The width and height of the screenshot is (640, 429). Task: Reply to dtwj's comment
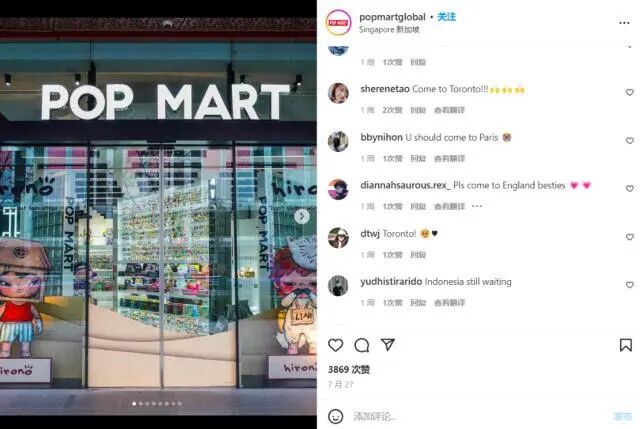pyautogui.click(x=418, y=255)
